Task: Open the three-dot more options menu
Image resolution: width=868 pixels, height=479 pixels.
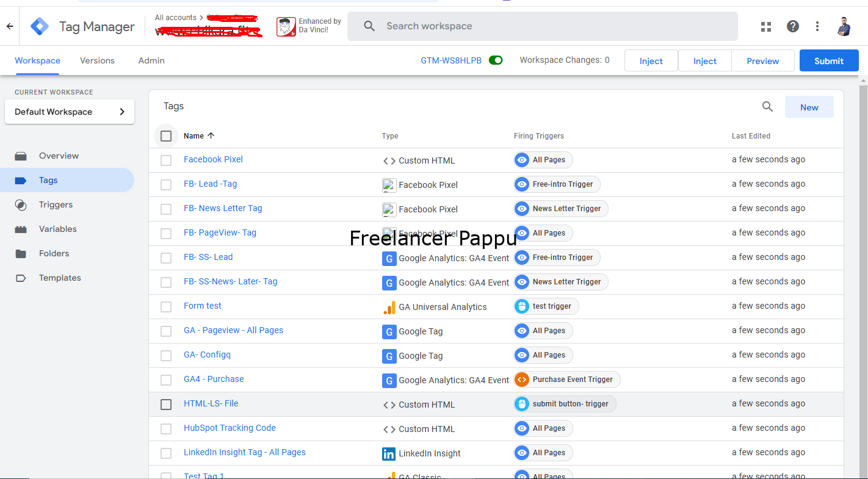Action: click(x=817, y=26)
